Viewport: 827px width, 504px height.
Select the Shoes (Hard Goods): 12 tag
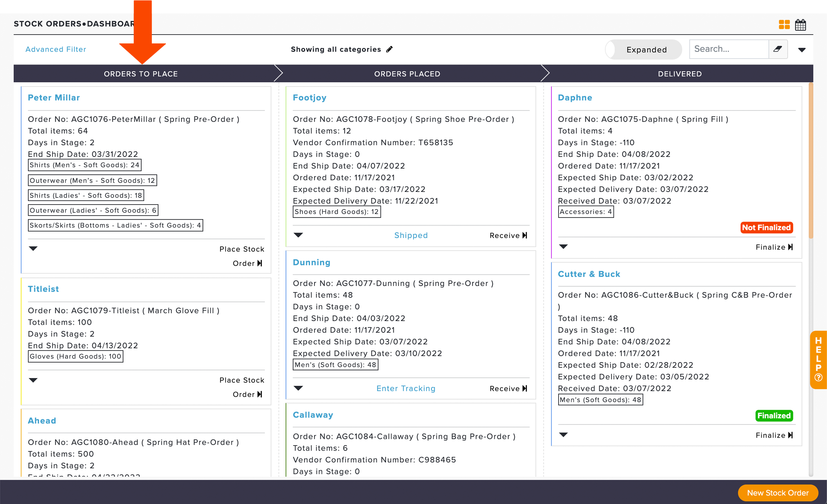(x=337, y=212)
